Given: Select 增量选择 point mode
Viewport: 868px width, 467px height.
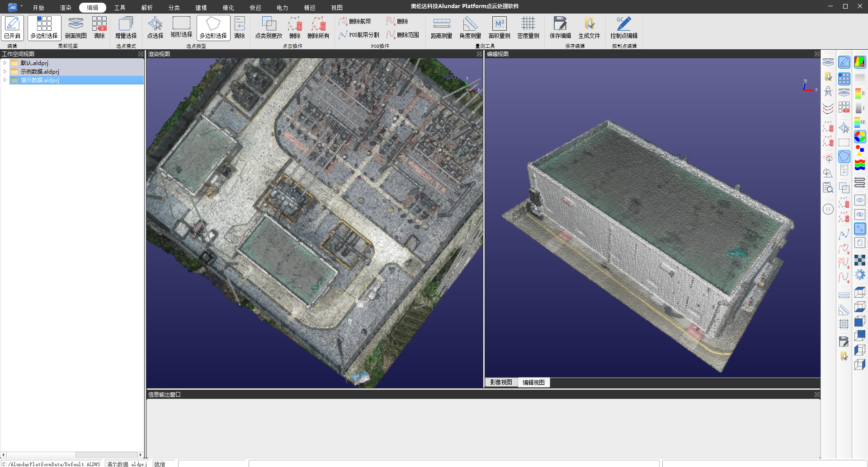Looking at the screenshot, I should coord(126,28).
